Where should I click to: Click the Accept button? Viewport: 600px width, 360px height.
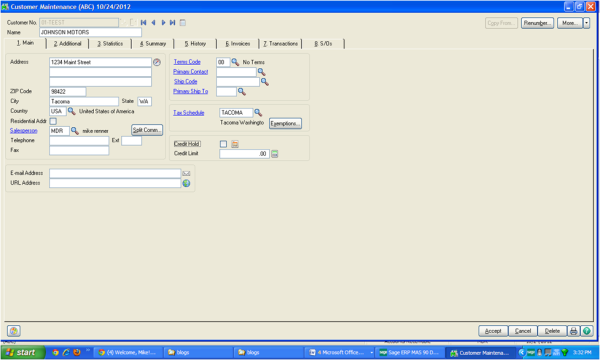[x=493, y=331]
